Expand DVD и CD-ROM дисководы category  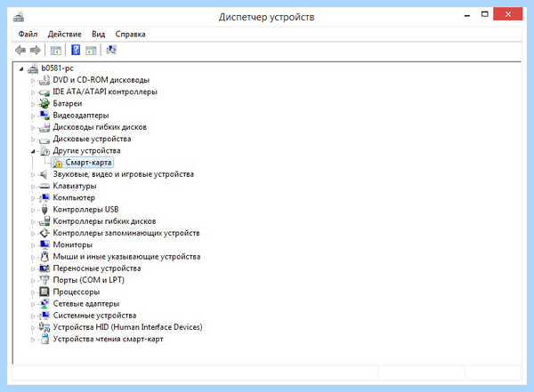coord(33,81)
